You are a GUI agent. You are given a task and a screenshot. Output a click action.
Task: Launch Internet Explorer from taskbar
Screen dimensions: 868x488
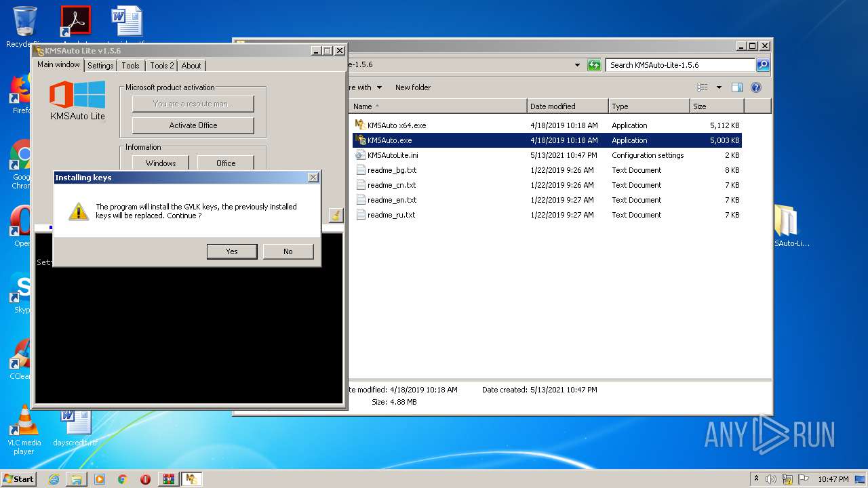coord(54,479)
